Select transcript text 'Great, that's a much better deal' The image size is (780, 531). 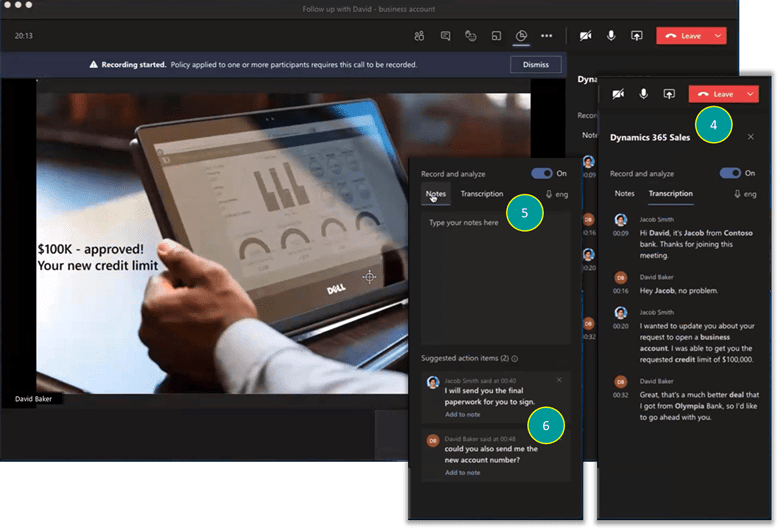pos(699,406)
